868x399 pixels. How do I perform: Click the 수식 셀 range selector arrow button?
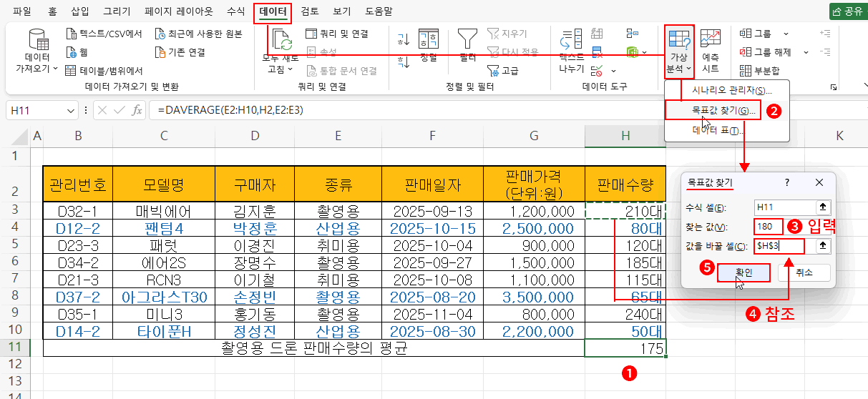pos(823,207)
